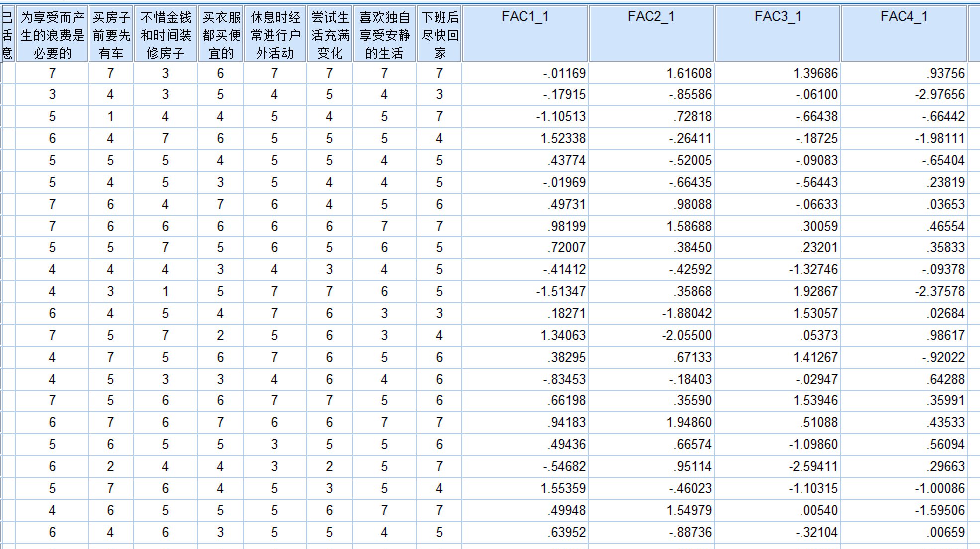Select the cell containing -1.98111
The width and height of the screenshot is (980, 549).
coord(904,139)
